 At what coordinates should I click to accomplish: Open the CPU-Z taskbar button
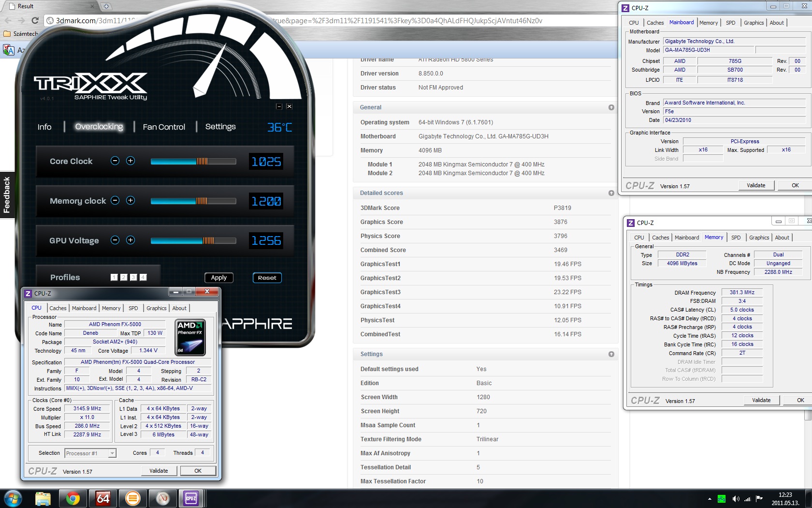click(191, 498)
